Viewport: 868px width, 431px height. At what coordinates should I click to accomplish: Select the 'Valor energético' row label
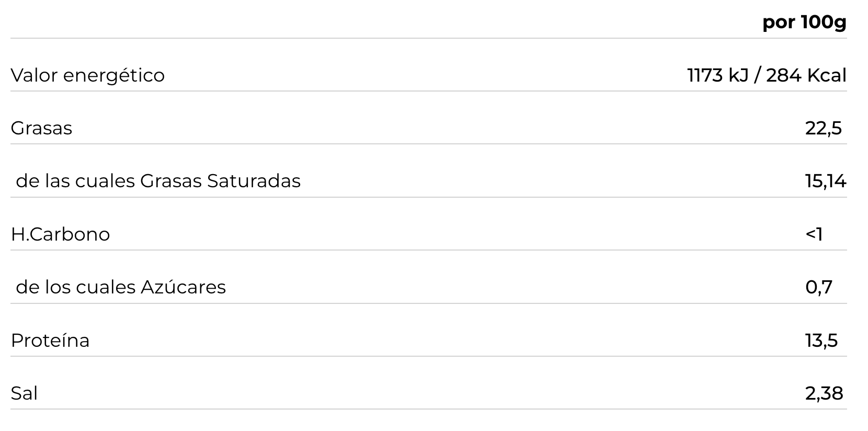coord(87,75)
